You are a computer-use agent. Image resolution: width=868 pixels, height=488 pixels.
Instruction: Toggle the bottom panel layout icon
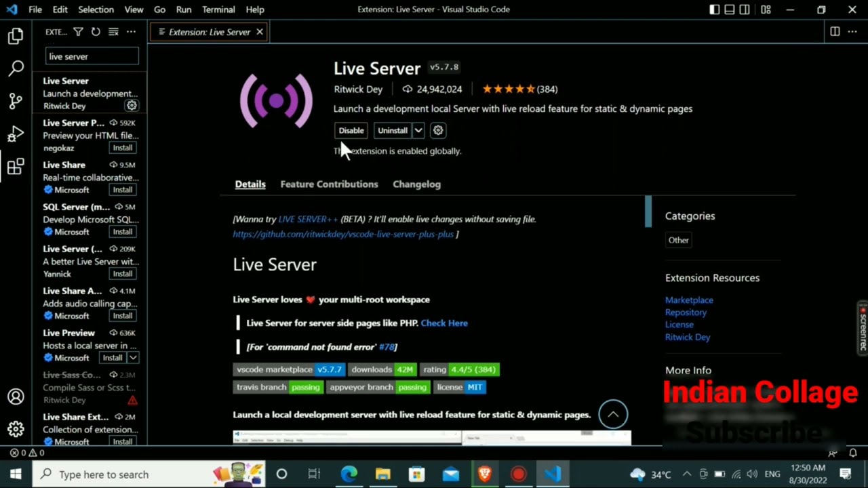(x=730, y=9)
